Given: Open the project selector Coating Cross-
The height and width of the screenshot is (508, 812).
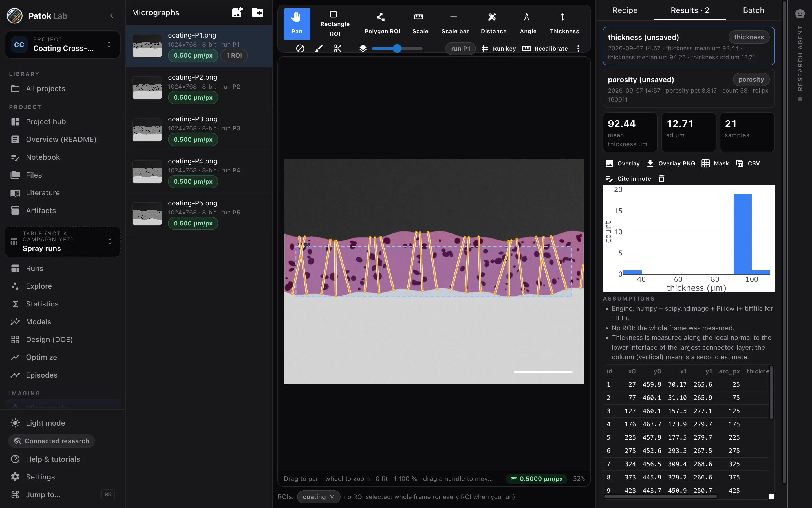Looking at the screenshot, I should 63,44.
